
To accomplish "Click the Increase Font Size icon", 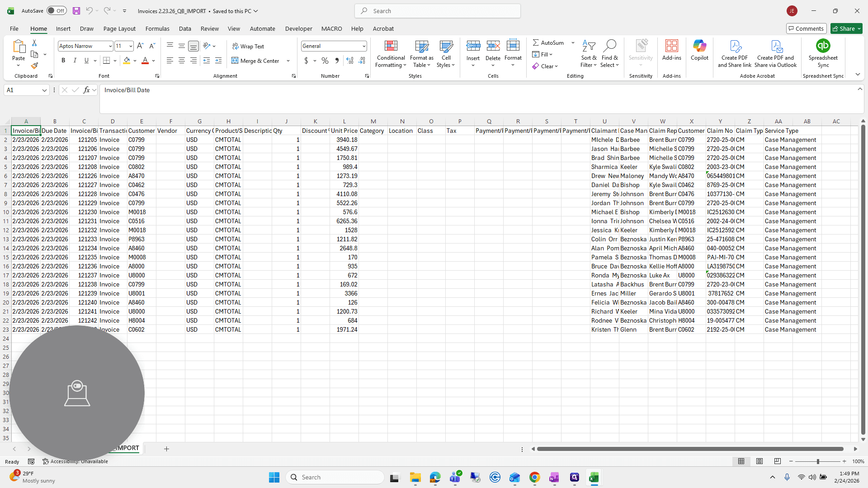I will 140,46.
